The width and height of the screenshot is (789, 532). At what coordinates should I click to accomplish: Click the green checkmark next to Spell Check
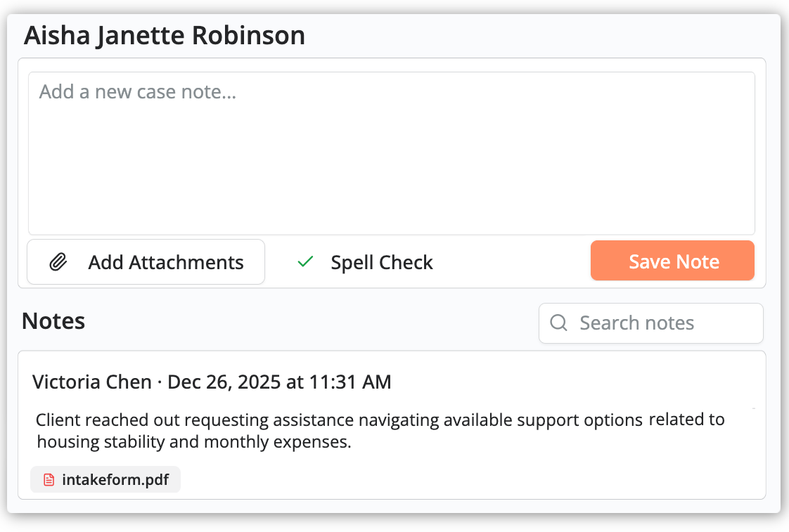click(304, 261)
